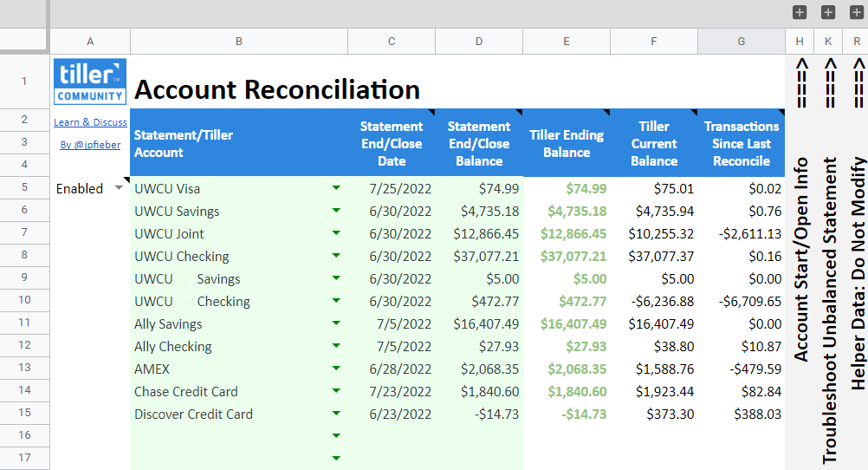Image resolution: width=868 pixels, height=470 pixels.
Task: Select the AMEX account cell
Action: (x=239, y=369)
